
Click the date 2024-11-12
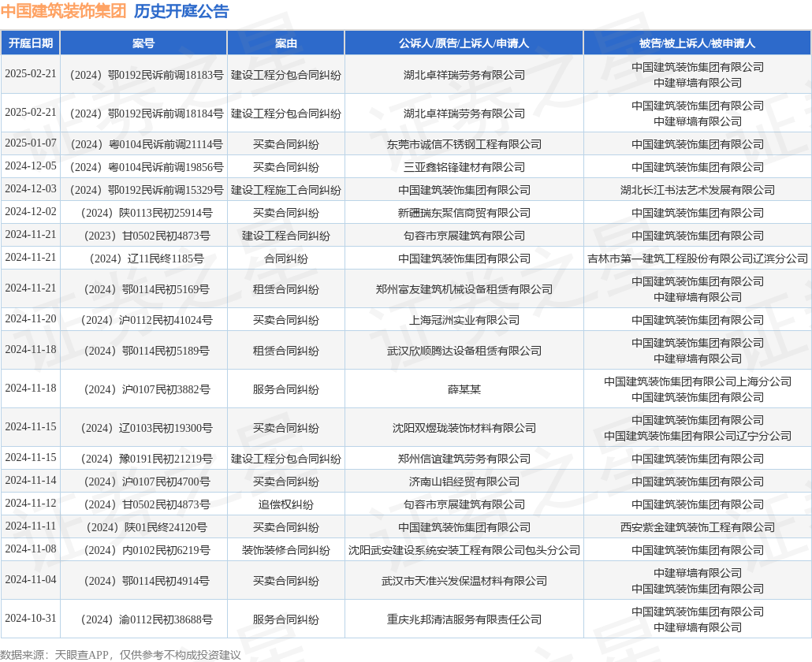tap(31, 503)
